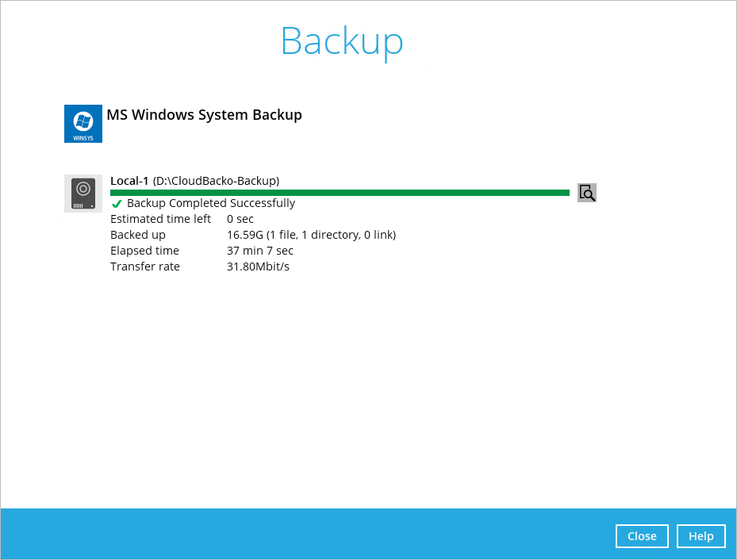737x560 pixels.
Task: Click the MS Windows System Backup icon
Action: click(83, 123)
